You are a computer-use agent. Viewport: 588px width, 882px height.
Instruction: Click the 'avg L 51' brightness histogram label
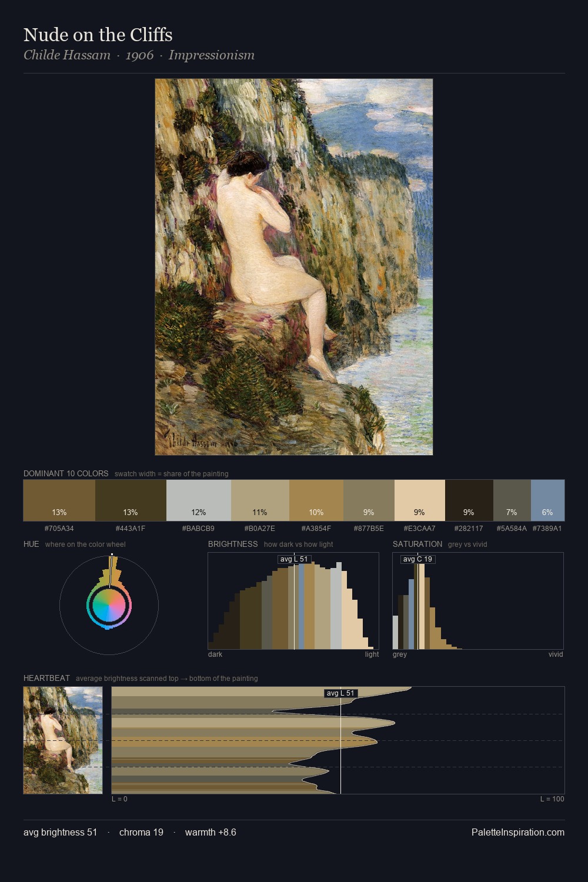pos(294,559)
